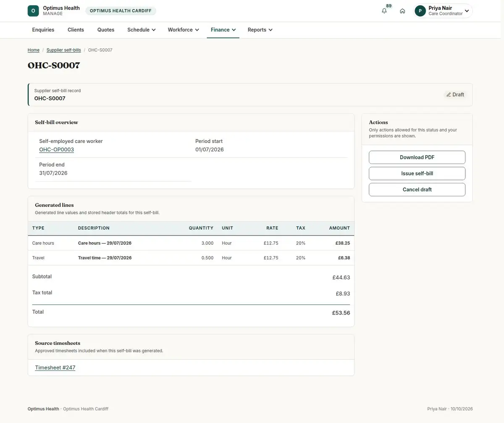The height and width of the screenshot is (423, 504).
Task: Click the quantity 0.500 cell
Action: point(207,258)
